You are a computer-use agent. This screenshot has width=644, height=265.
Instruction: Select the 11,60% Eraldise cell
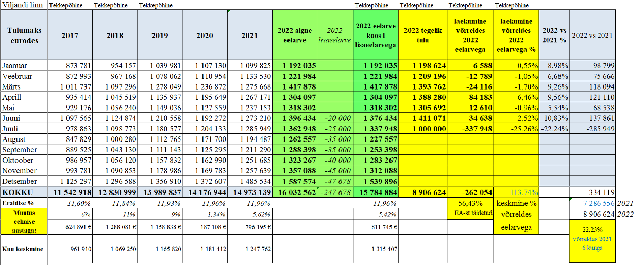coord(70,203)
